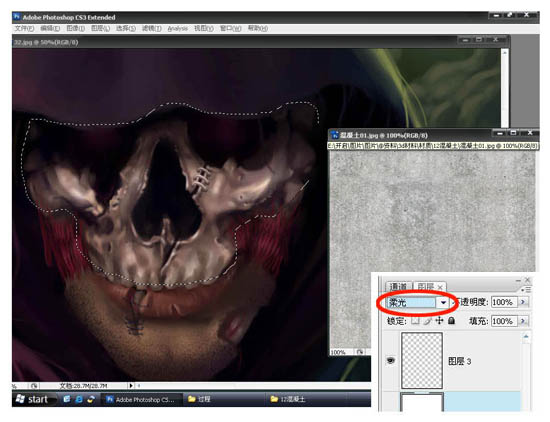This screenshot has width=550, height=422.
Task: Click zoom 100% field in 混凝土01.jpg window
Action: [x=338, y=352]
